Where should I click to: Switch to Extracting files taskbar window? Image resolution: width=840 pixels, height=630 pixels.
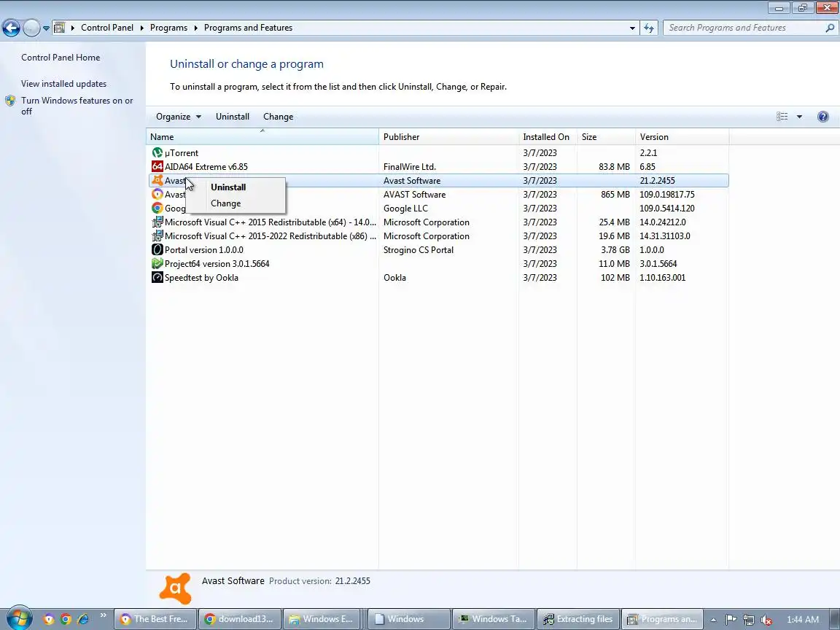click(x=578, y=619)
